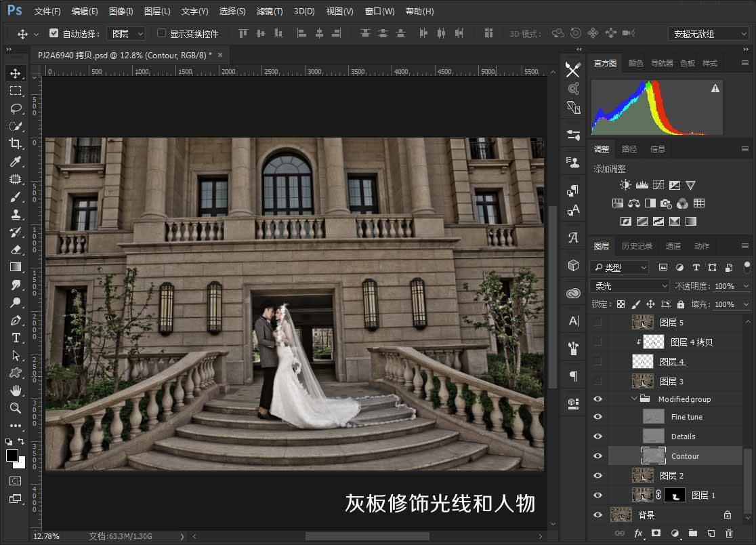Viewport: 756px width, 545px height.
Task: Switch to the 通道 tab
Action: [x=673, y=245]
